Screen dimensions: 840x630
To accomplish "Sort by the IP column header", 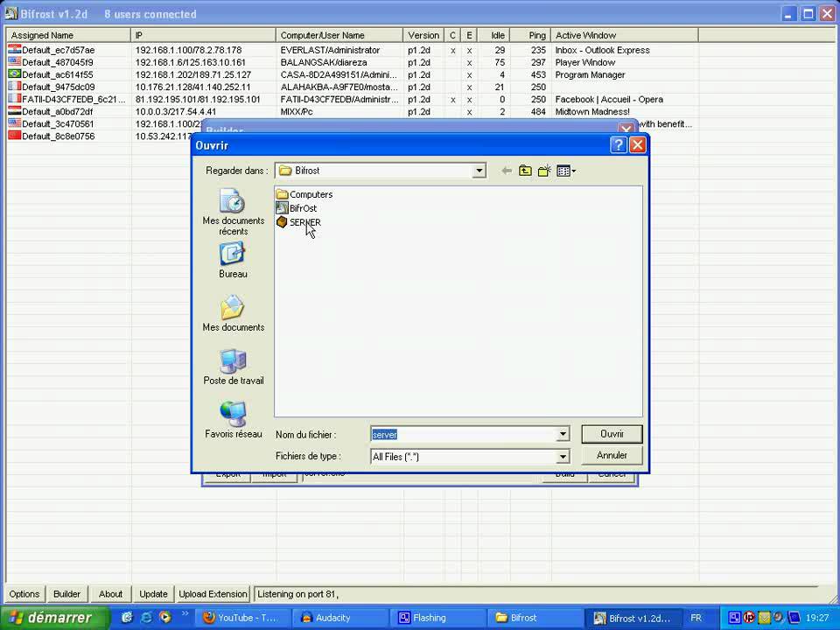I will tap(203, 35).
